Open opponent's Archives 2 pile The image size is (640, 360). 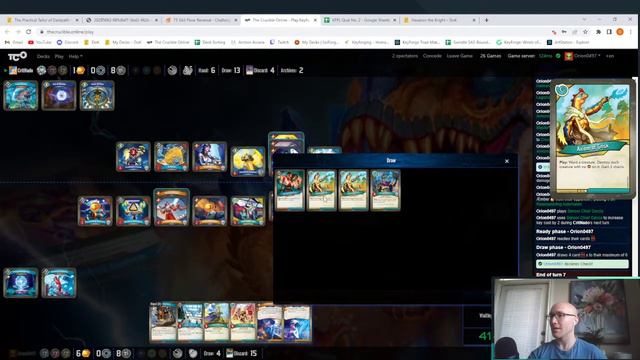pyautogui.click(x=292, y=70)
